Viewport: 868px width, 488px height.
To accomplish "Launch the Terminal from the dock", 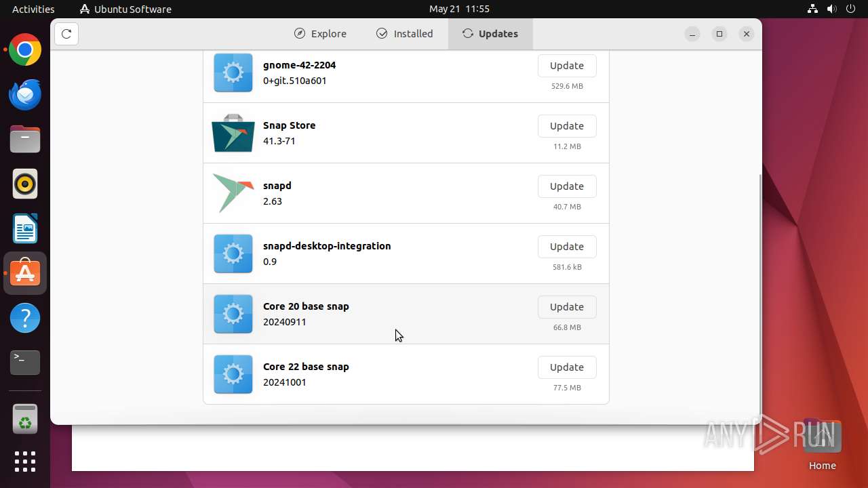I will 25,363.
